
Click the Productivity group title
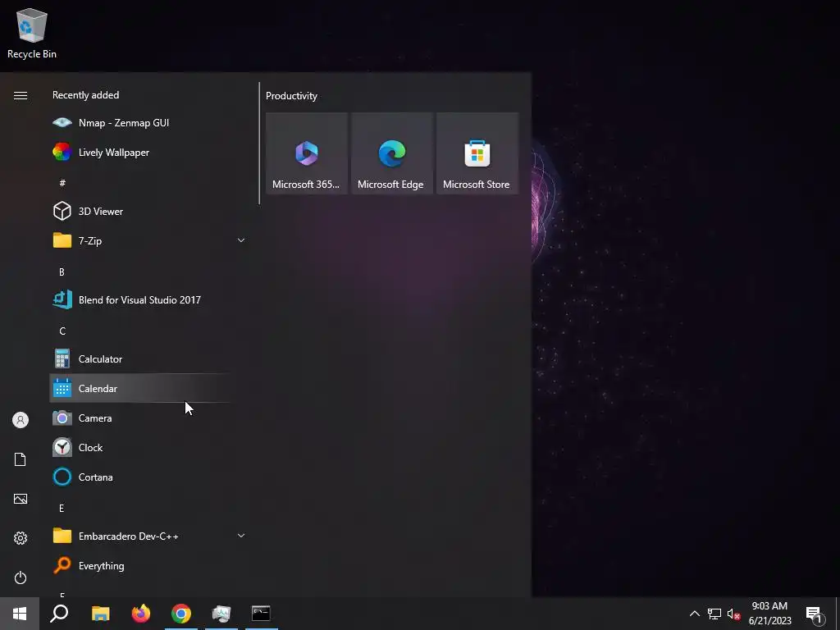(x=291, y=96)
